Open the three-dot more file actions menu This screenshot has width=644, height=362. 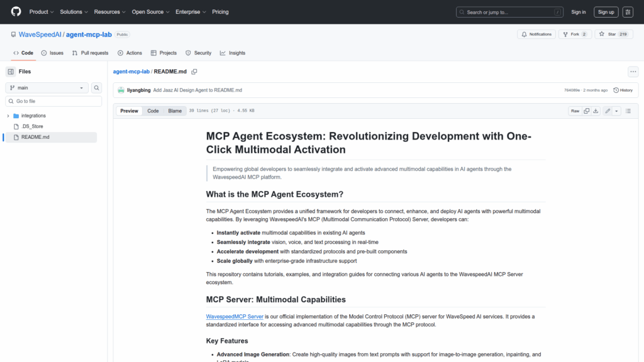click(633, 72)
